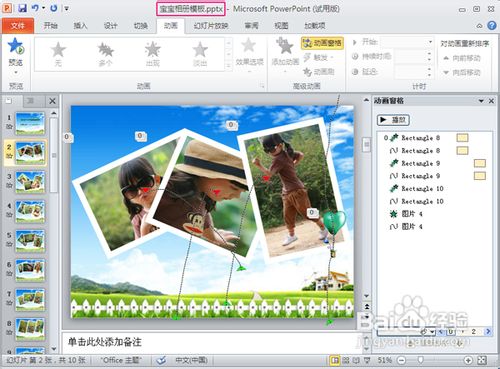Switch to Outline tab in left pane
Image resolution: width=500 pixels, height=369 pixels.
[31, 101]
